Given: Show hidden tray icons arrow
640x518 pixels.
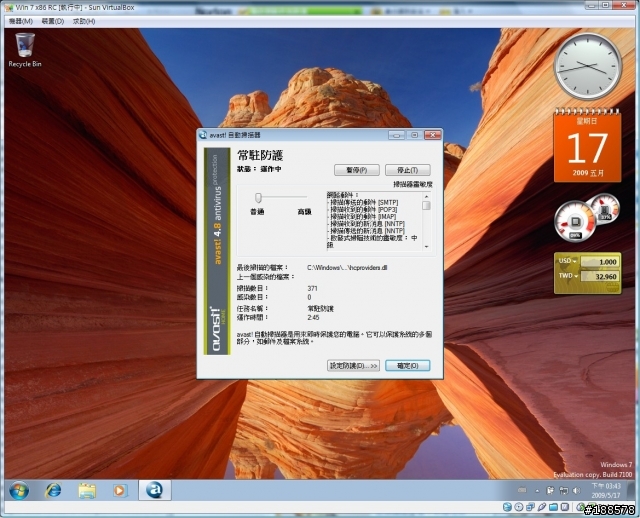Looking at the screenshot, I should coord(537,491).
